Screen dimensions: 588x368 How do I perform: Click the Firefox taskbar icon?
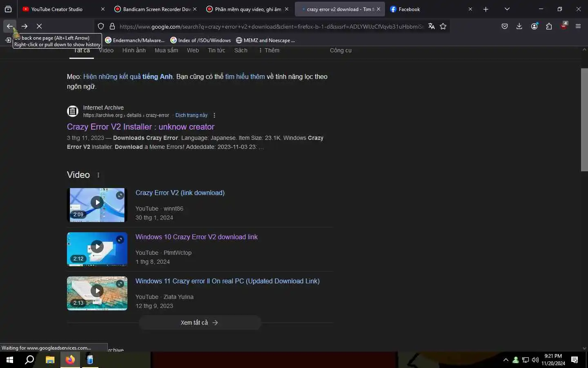[70, 360]
